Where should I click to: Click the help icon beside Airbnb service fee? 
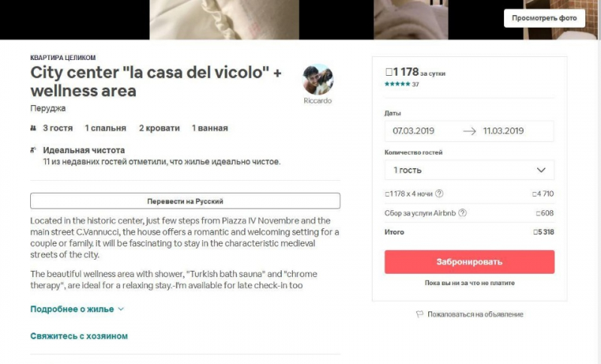coord(463,213)
